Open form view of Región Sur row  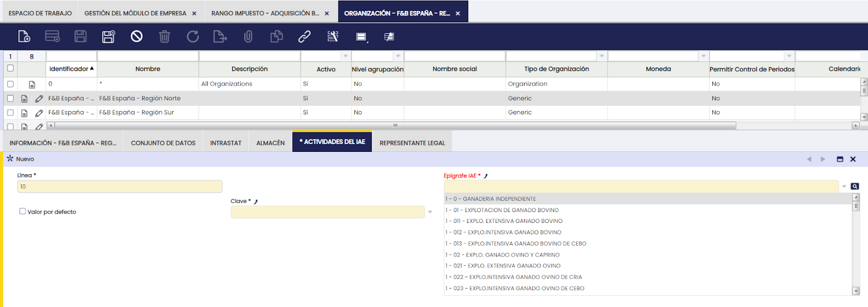[24, 113]
